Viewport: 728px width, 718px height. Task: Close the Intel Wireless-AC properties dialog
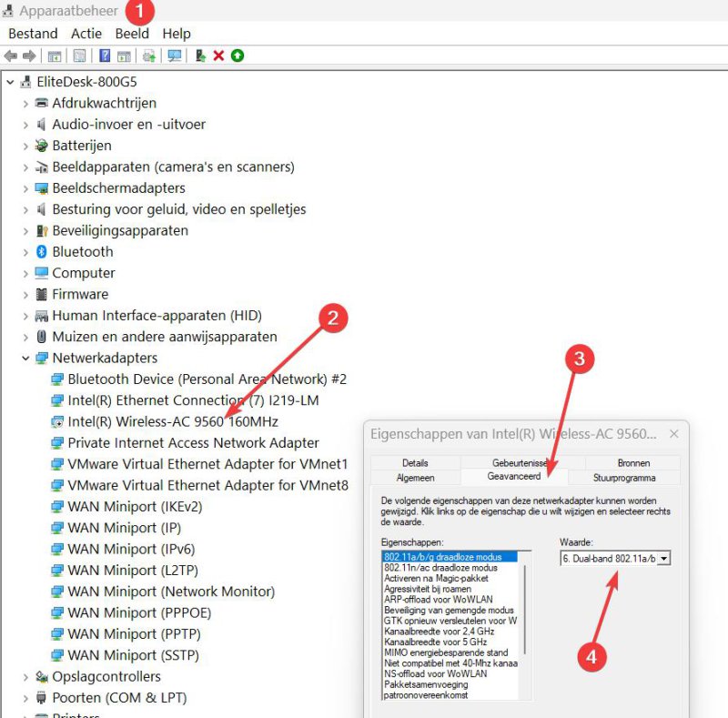674,434
